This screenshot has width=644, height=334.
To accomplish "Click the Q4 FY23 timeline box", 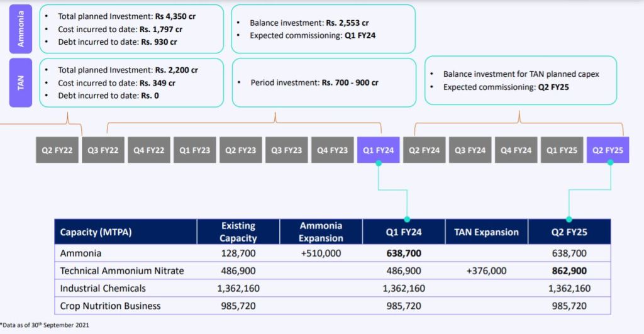I will click(332, 150).
